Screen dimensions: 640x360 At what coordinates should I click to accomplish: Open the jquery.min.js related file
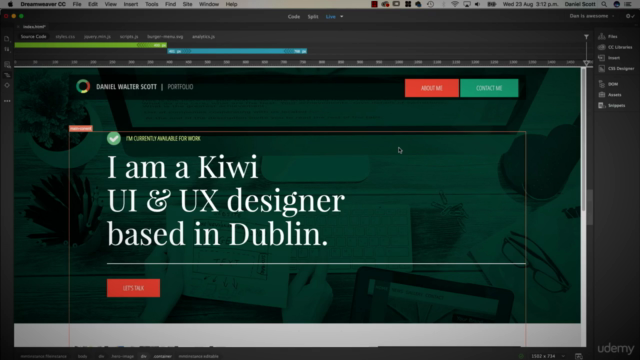97,36
